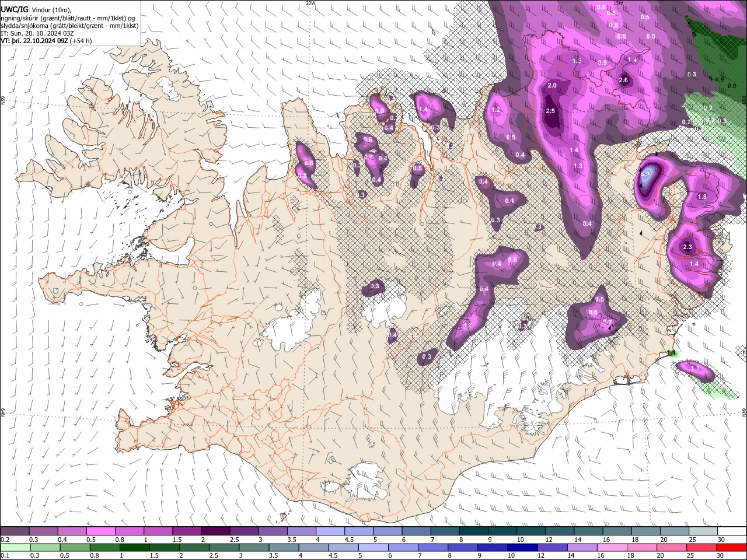This screenshot has height=560, width=747.
Task: Click the 'UWC/IG: Vindur (10m)' title text
Action: (36, 10)
